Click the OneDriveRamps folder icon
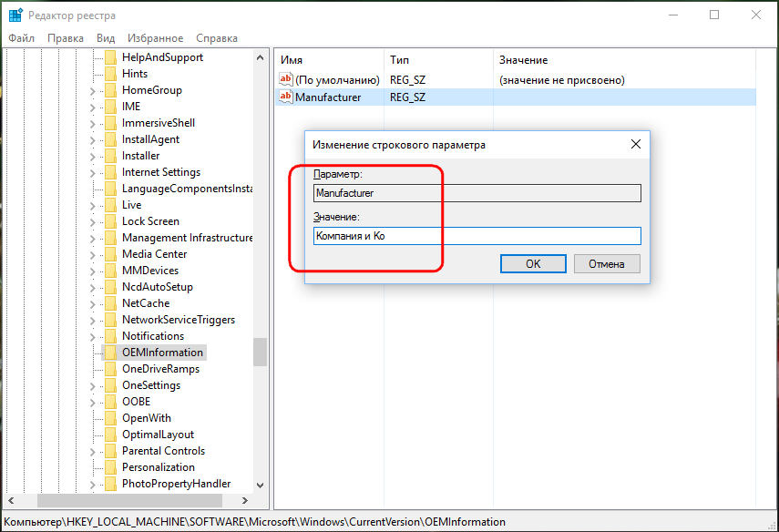Viewport: 779px width, 532px height. [111, 369]
